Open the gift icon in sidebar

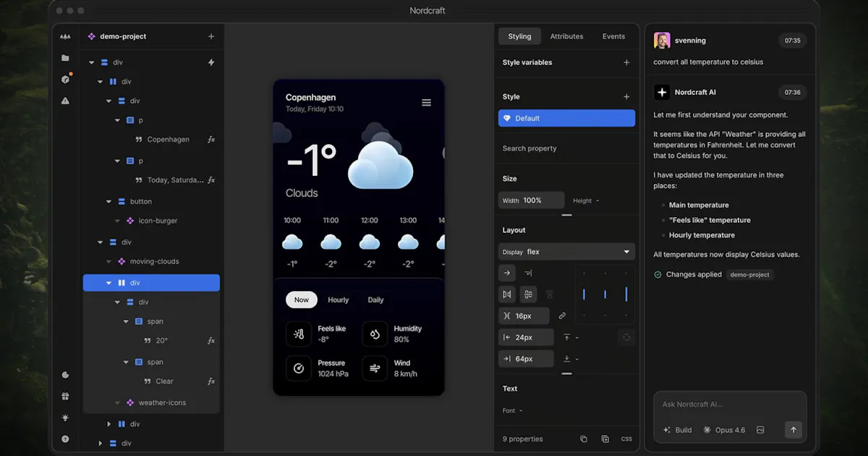pos(65,396)
